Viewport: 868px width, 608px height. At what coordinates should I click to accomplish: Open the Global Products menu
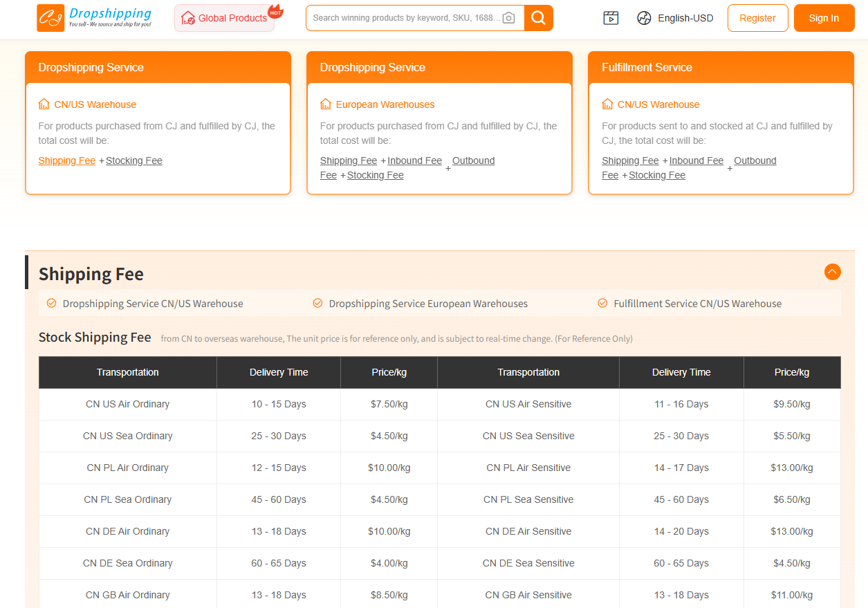tap(224, 17)
